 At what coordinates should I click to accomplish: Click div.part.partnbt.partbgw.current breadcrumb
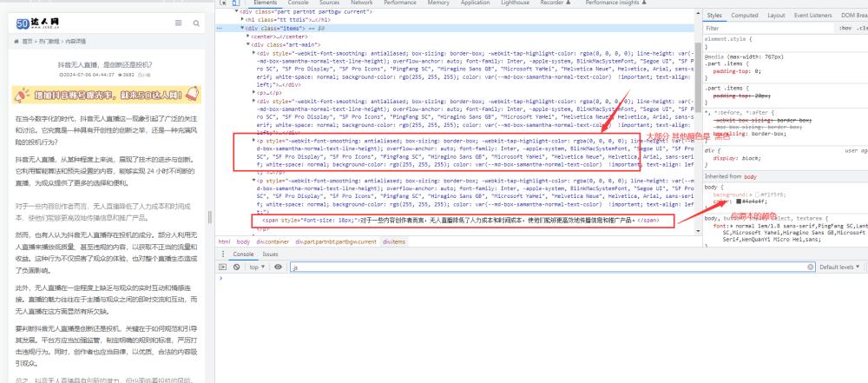coord(336,241)
